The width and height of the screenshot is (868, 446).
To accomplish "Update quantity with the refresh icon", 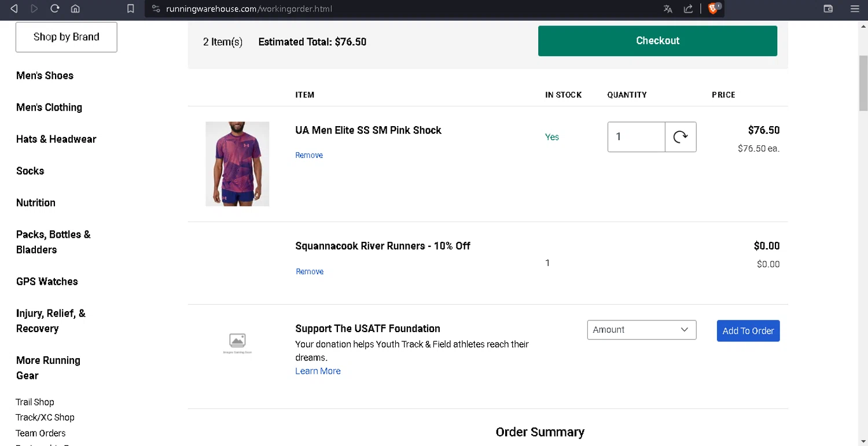I will pyautogui.click(x=681, y=137).
